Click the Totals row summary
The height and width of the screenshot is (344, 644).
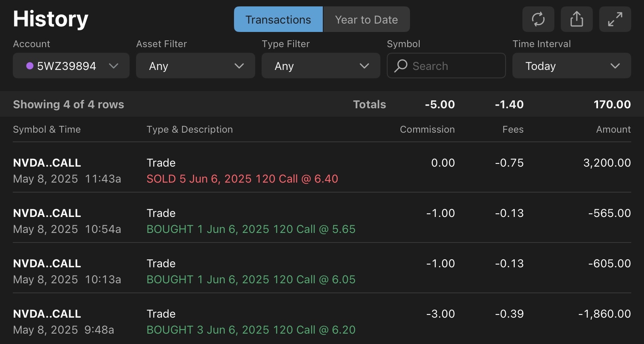[369, 104]
